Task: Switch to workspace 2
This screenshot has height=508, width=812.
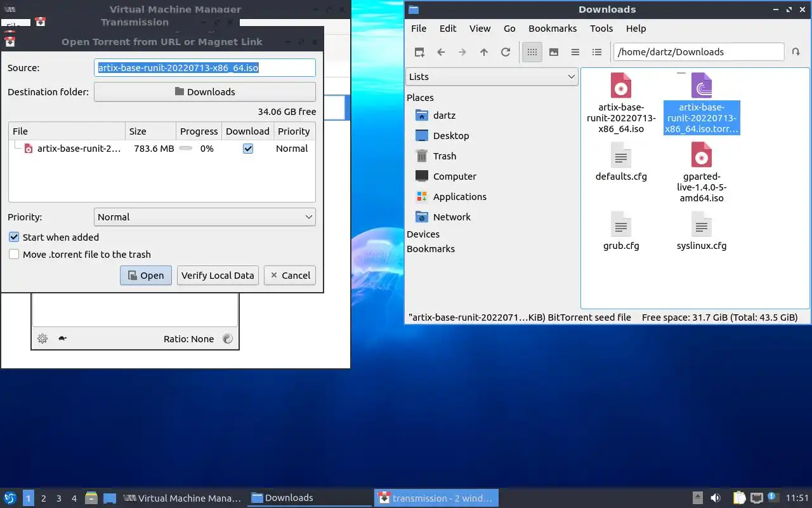Action: (44, 498)
